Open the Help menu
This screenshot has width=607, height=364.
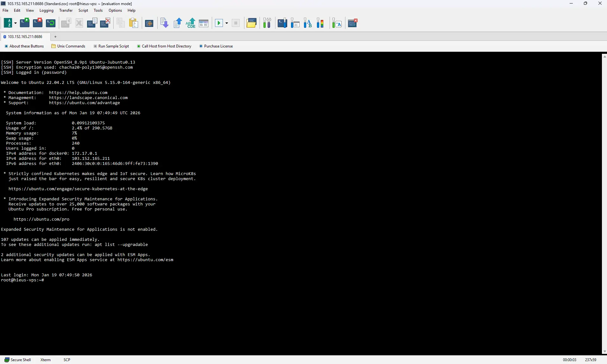click(x=131, y=10)
